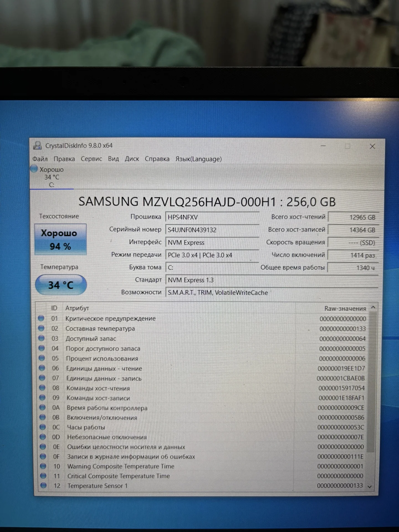Select raw value 00000001CBAE0B
399x532 pixels.
click(341, 378)
